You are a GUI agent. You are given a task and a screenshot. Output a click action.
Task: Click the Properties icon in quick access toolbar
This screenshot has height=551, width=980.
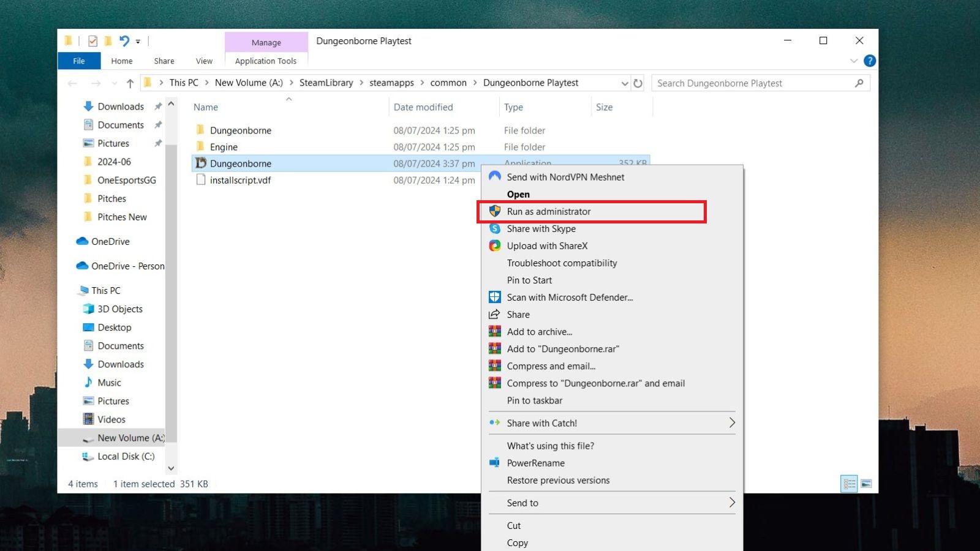92,40
